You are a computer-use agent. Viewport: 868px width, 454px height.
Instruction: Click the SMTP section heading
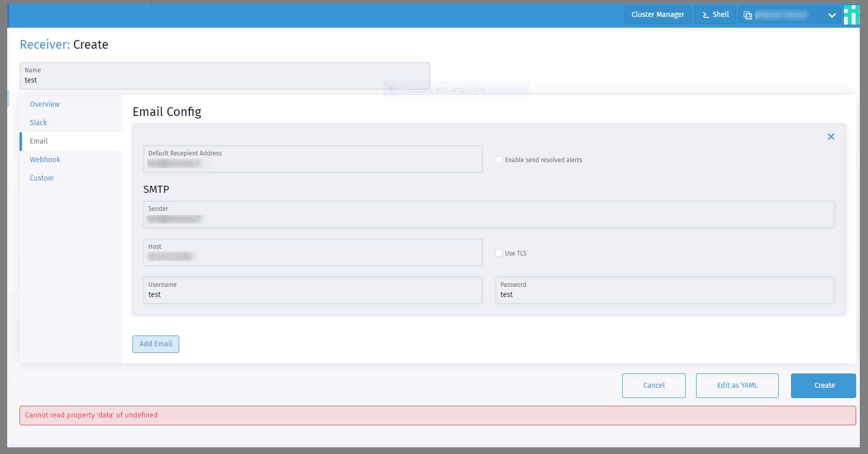click(x=156, y=189)
